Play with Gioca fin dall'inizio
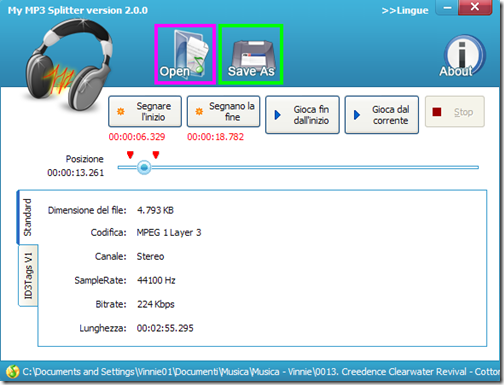 click(302, 115)
